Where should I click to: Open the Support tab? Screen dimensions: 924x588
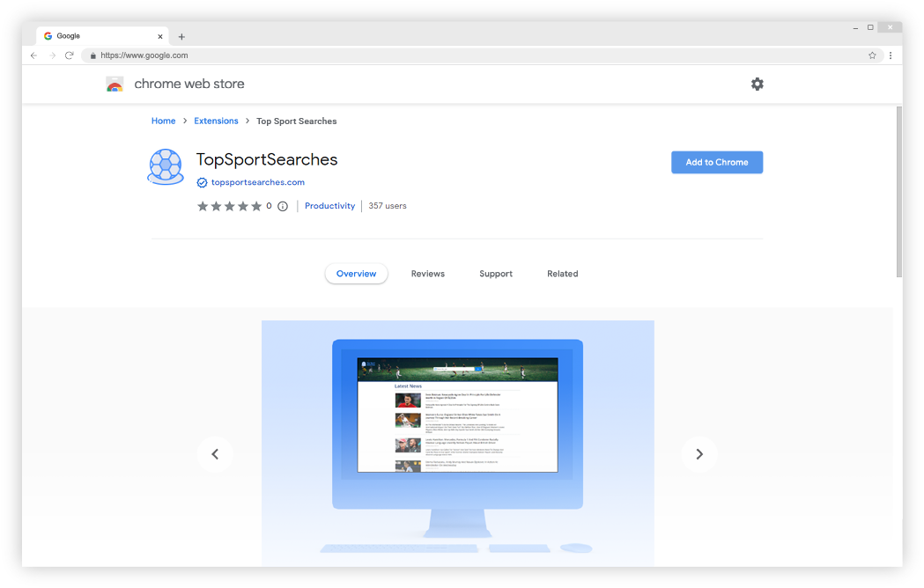pos(496,274)
